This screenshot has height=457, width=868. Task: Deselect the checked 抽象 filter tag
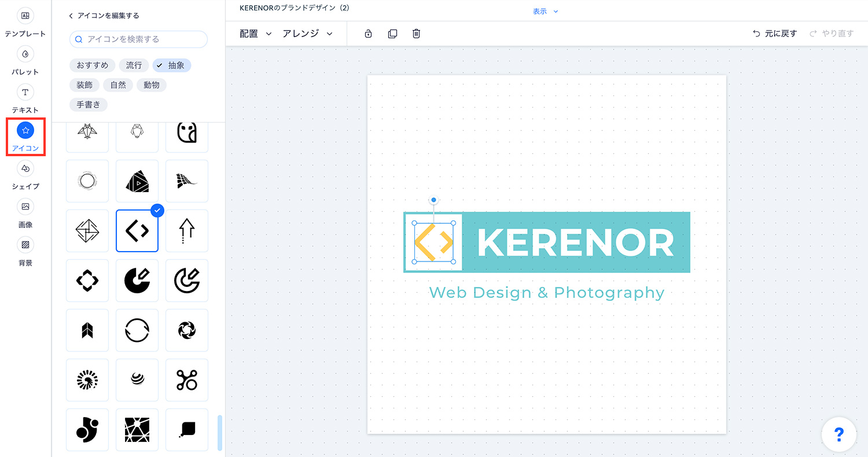click(x=172, y=65)
